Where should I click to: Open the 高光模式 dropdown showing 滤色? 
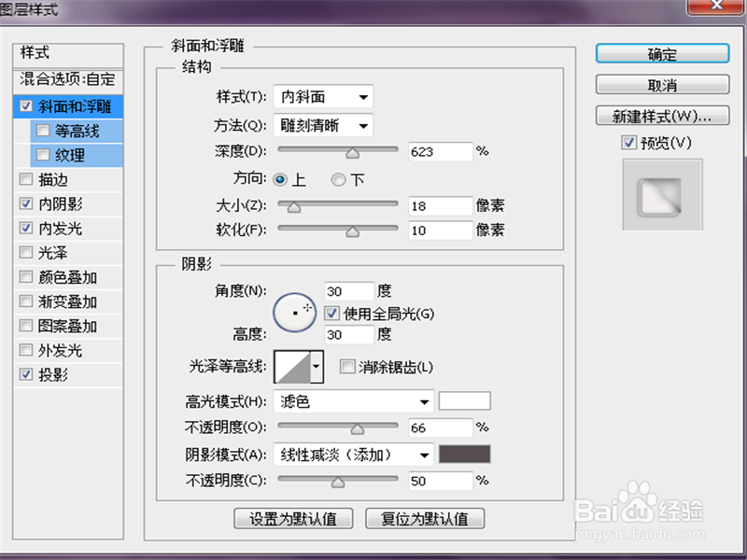click(x=354, y=401)
